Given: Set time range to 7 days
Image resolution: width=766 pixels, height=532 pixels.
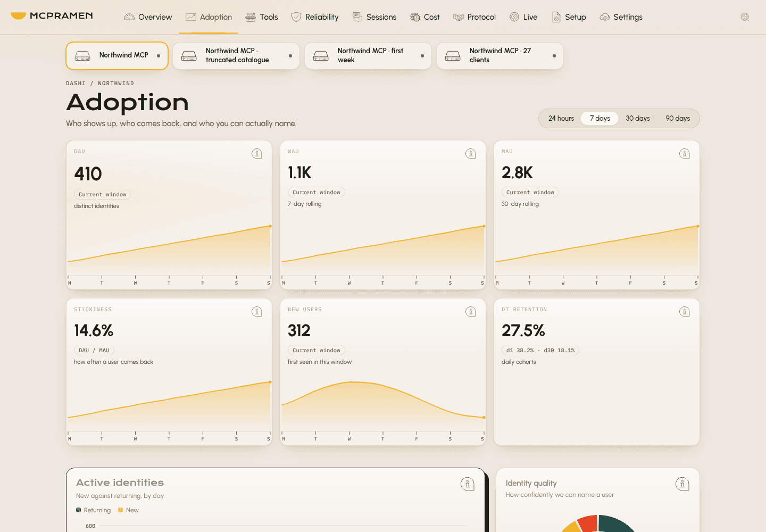Looking at the screenshot, I should coord(600,118).
